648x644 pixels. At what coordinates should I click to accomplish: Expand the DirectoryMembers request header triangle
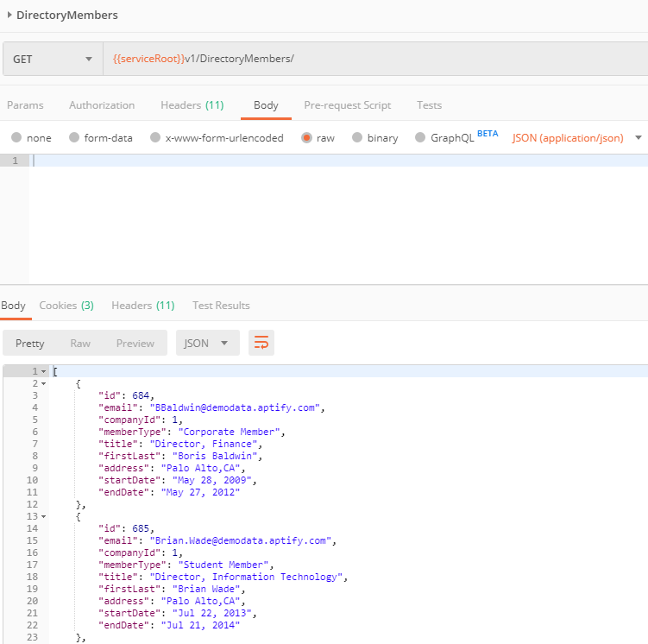pos(9,15)
